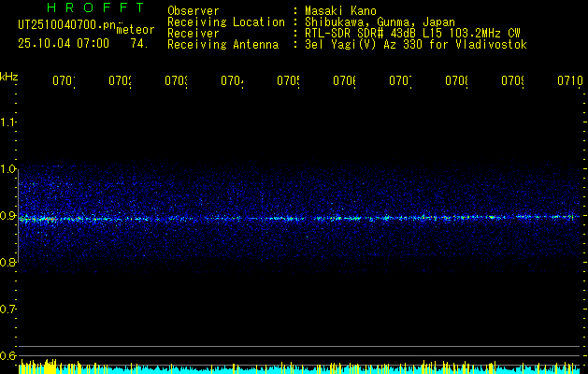The width and height of the screenshot is (588, 374).
Task: Click the tall yellow bars in bottom-left level graph
Action: pos(50,367)
